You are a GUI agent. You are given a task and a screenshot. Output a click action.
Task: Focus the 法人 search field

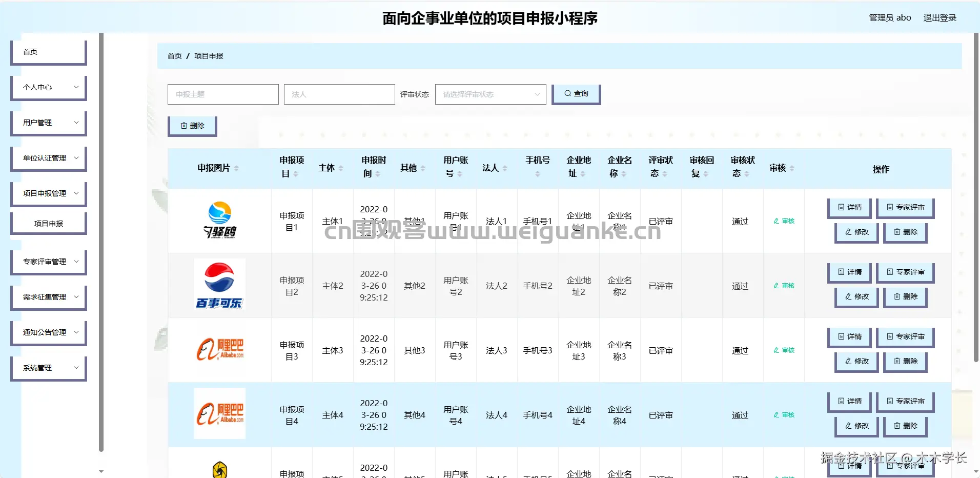(x=339, y=94)
